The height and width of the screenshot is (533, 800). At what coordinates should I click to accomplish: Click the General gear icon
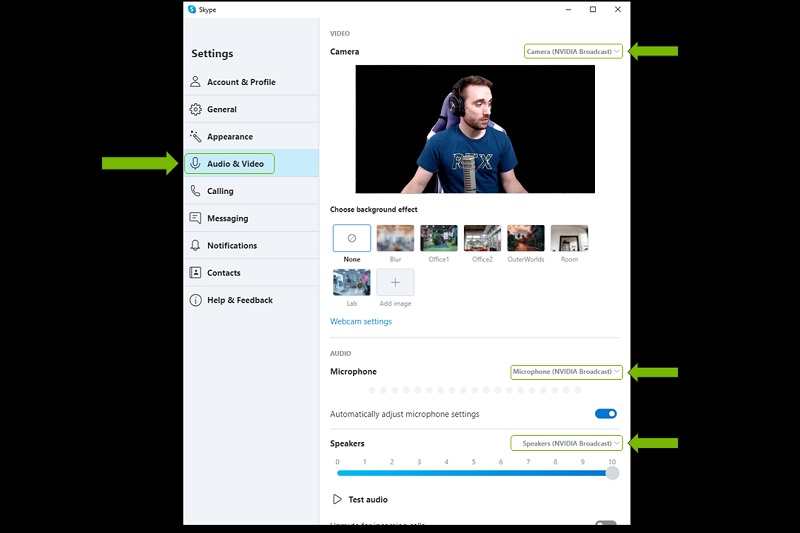pyautogui.click(x=195, y=109)
